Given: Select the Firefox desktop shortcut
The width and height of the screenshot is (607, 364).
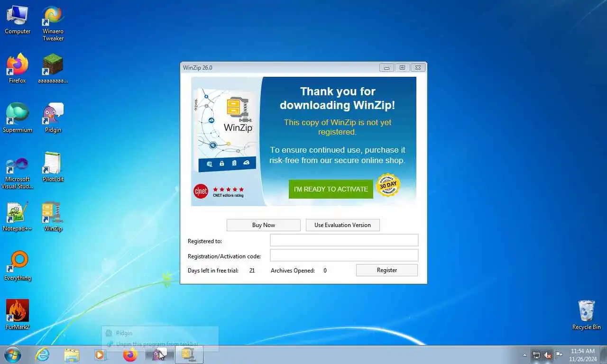Looking at the screenshot, I should 18,69.
